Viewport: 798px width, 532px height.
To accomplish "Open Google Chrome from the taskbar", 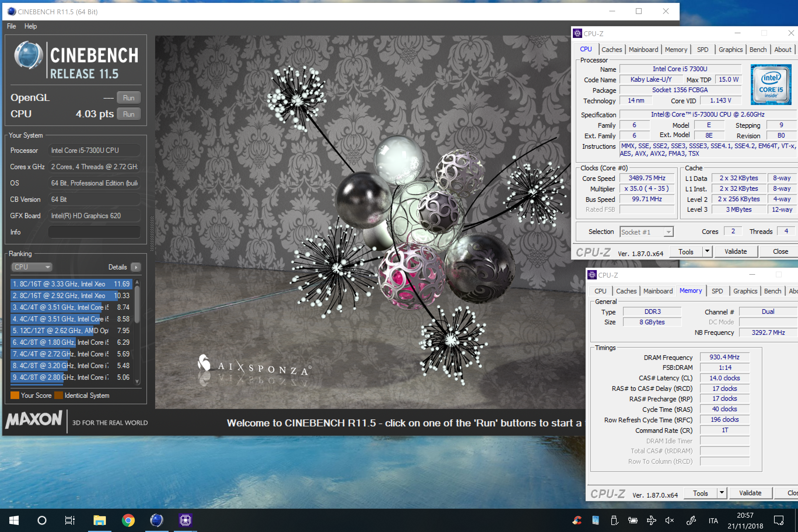I will 128,520.
